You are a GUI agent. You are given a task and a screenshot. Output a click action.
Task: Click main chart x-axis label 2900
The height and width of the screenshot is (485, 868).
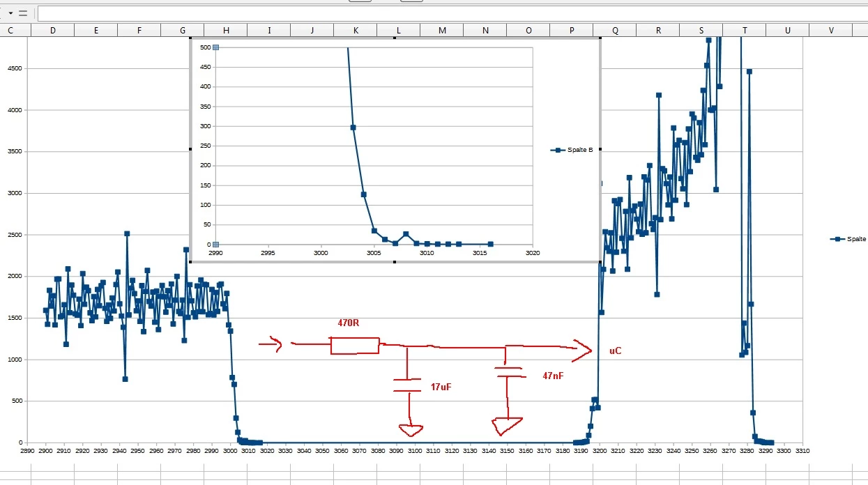[45, 452]
